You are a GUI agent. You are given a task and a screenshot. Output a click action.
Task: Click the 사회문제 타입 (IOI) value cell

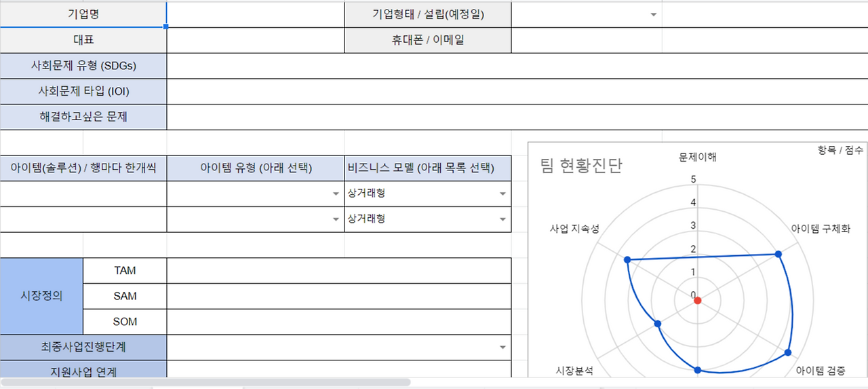[x=517, y=92]
